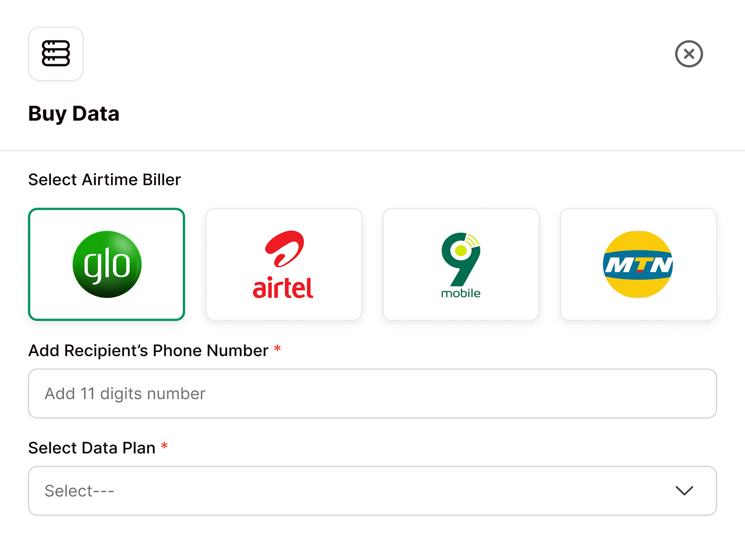Click the highlighted Glo tile border
The width and height of the screenshot is (745, 560).
click(106, 210)
